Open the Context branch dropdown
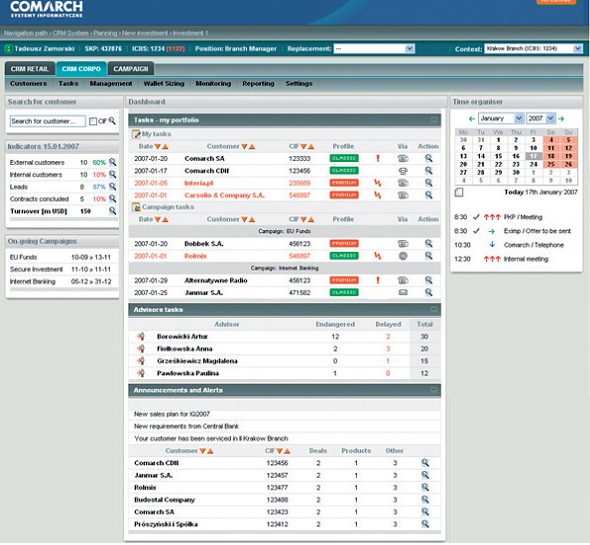The height and width of the screenshot is (545, 590). [577, 49]
